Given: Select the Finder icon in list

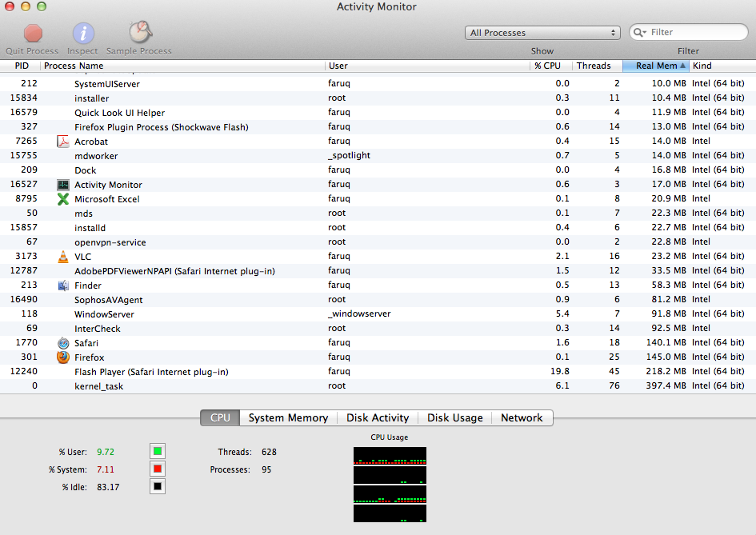Looking at the screenshot, I should [63, 285].
